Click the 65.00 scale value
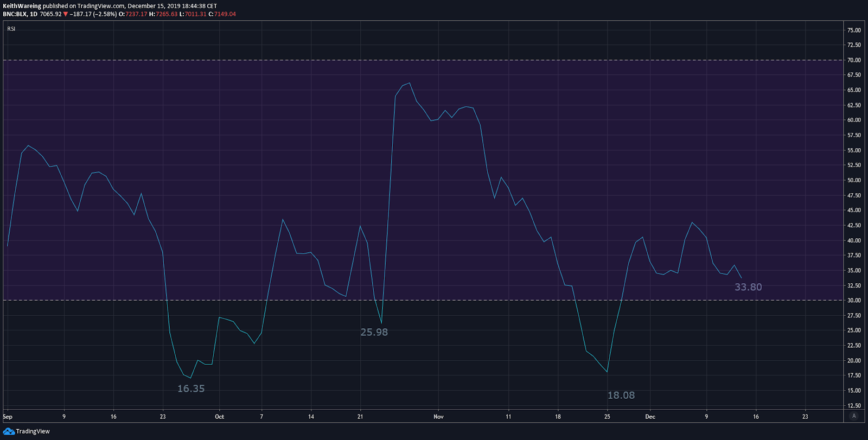The width and height of the screenshot is (868, 440). [x=854, y=90]
